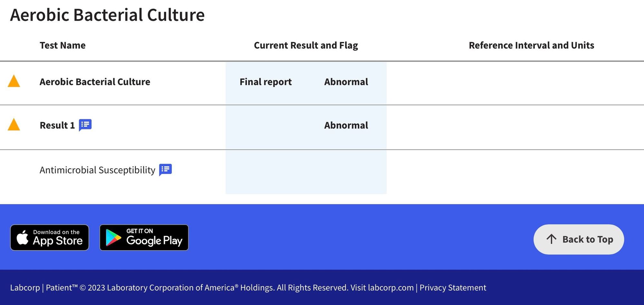Click orange warning triangle beside Result 1
This screenshot has height=305, width=644.
coord(14,125)
